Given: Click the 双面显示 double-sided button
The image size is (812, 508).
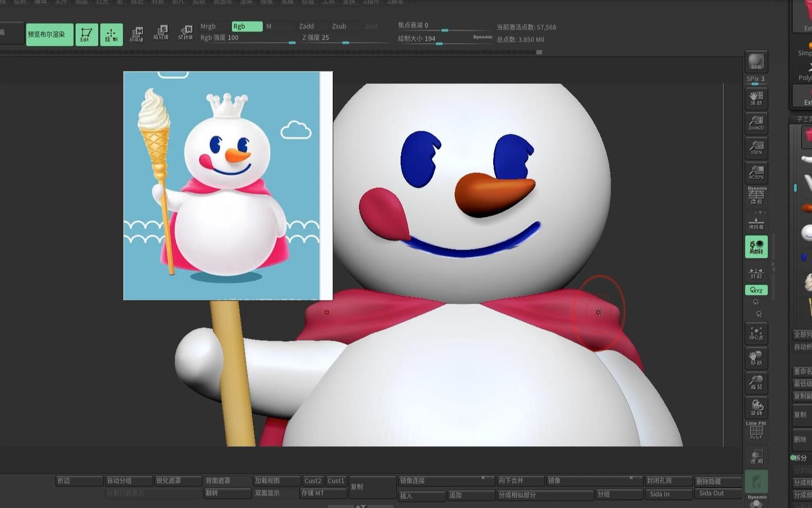Looking at the screenshot, I should click(277, 493).
